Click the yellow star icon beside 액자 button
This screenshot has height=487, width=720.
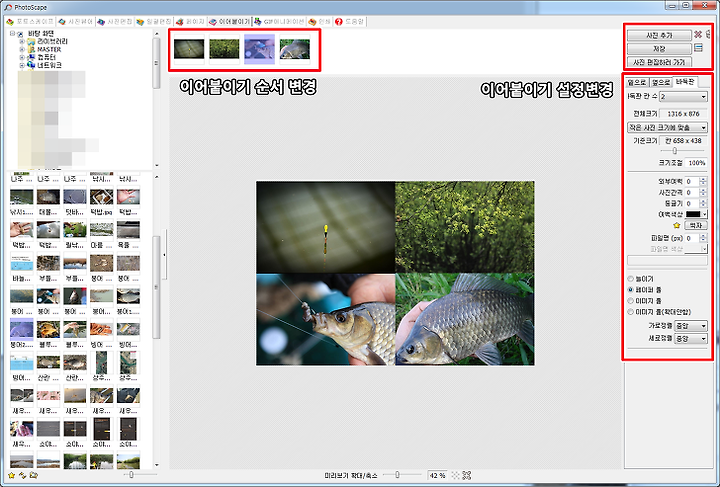click(676, 225)
